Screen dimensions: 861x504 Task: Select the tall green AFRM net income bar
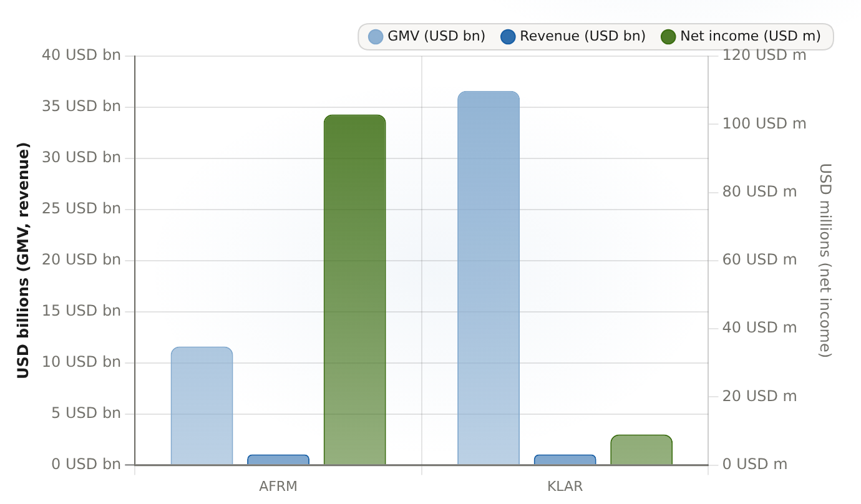coord(354,290)
